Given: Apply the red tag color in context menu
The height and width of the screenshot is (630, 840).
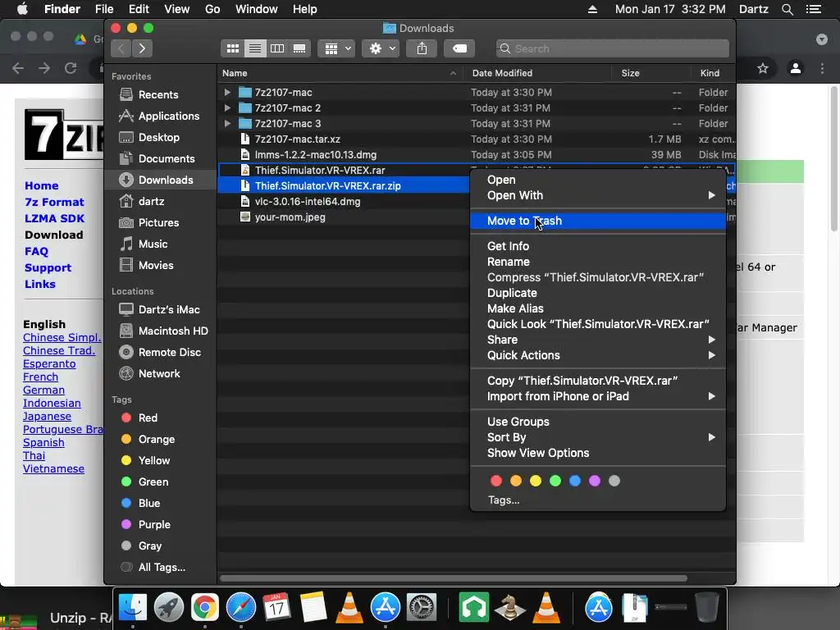Looking at the screenshot, I should coord(496,481).
